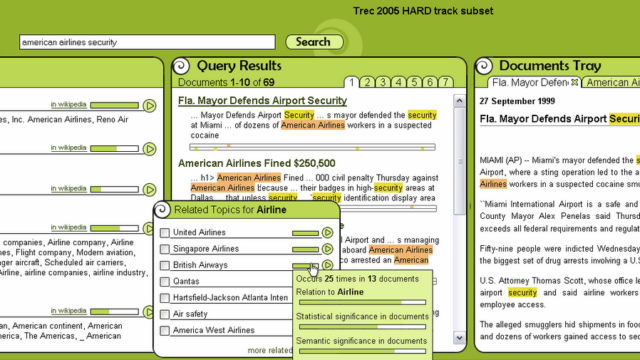This screenshot has width=640, height=360.
Task: Click the Singapore Airlines relevance bar
Action: 305,249
